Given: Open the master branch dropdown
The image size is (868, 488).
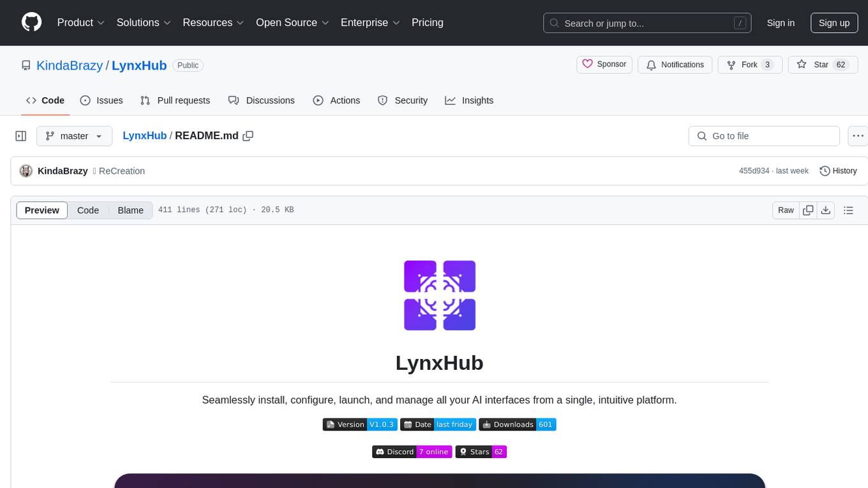Looking at the screenshot, I should pyautogui.click(x=74, y=136).
